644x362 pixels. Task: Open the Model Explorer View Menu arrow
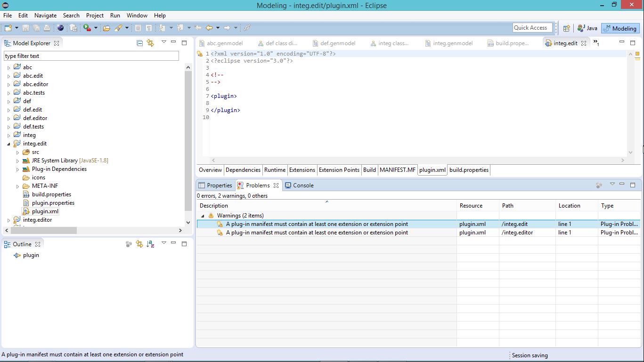pos(163,42)
